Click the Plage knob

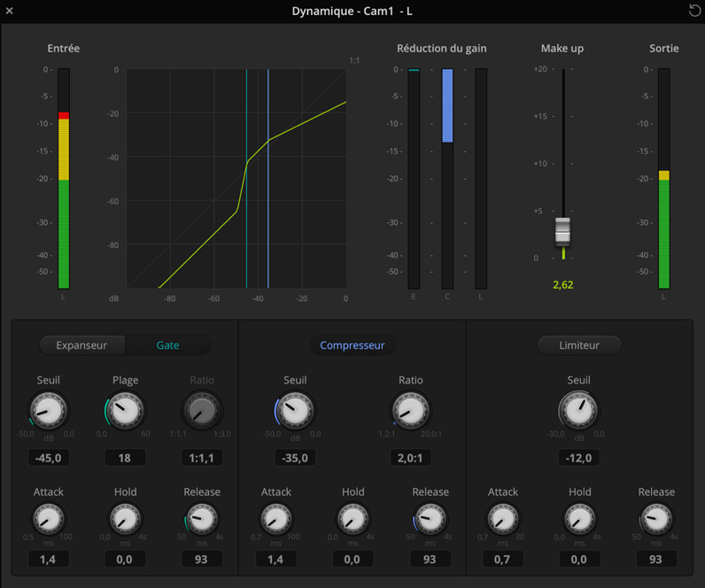[x=125, y=411]
